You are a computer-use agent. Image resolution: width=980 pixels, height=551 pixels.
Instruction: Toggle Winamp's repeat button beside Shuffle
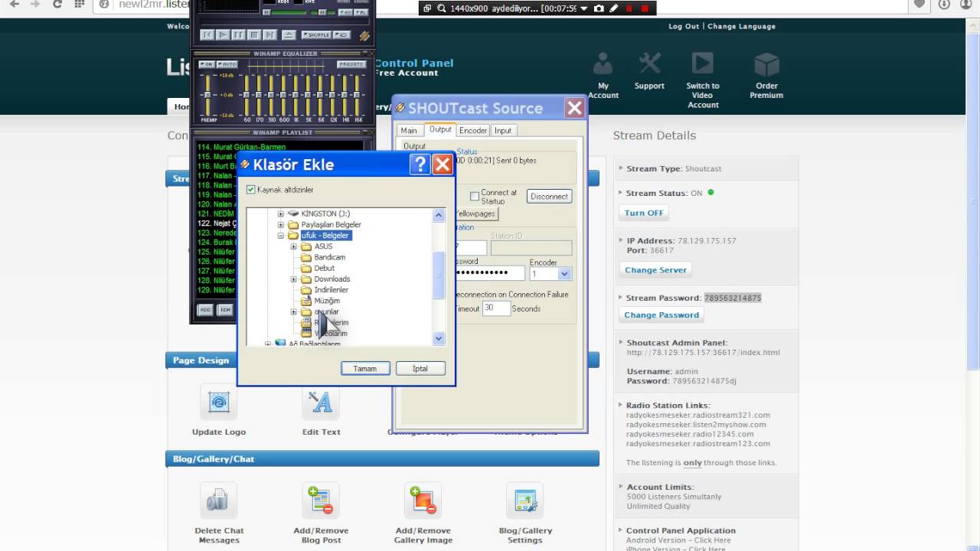341,35
